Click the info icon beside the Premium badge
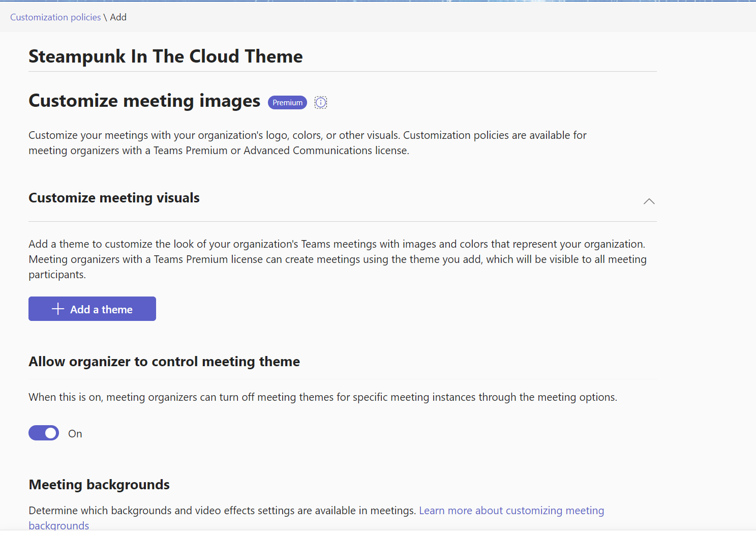The image size is (756, 533). click(321, 103)
